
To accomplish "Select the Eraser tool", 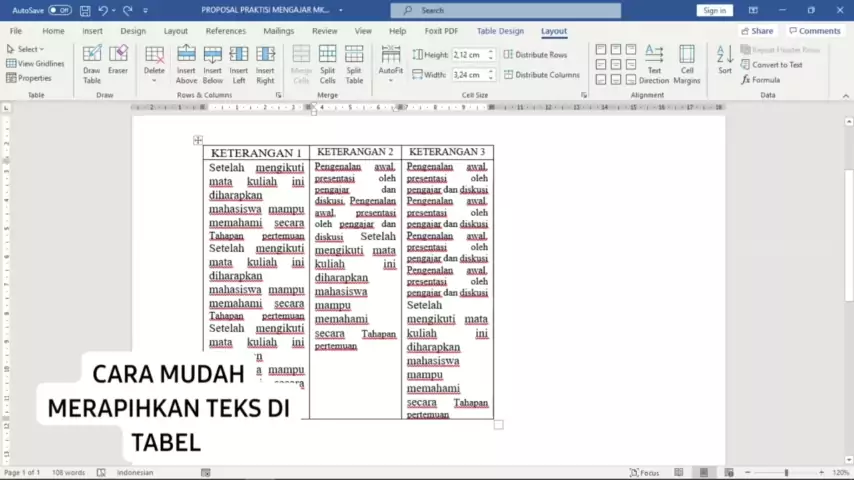I will coord(118,62).
